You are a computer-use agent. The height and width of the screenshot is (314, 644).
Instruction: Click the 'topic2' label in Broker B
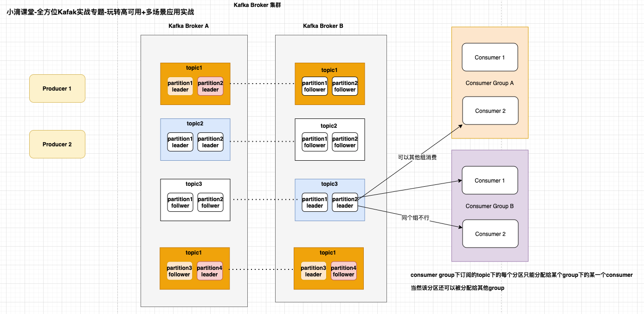coord(328,126)
